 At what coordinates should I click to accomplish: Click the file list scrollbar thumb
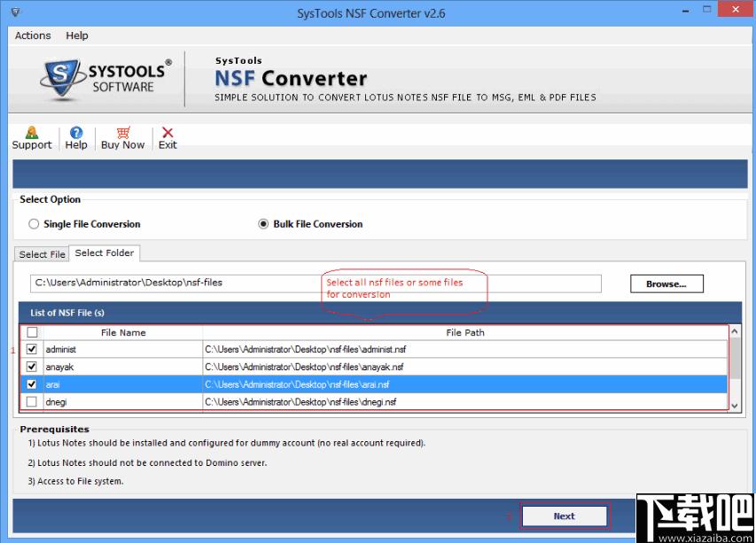pyautogui.click(x=735, y=358)
